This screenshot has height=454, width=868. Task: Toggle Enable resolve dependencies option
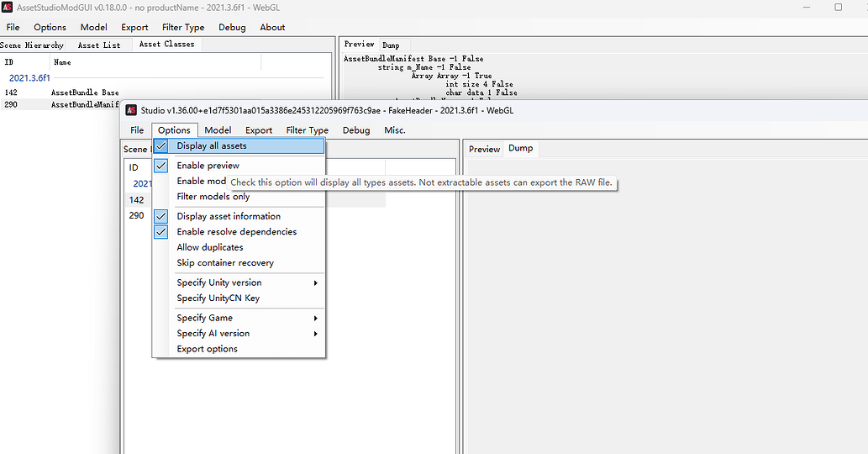236,232
